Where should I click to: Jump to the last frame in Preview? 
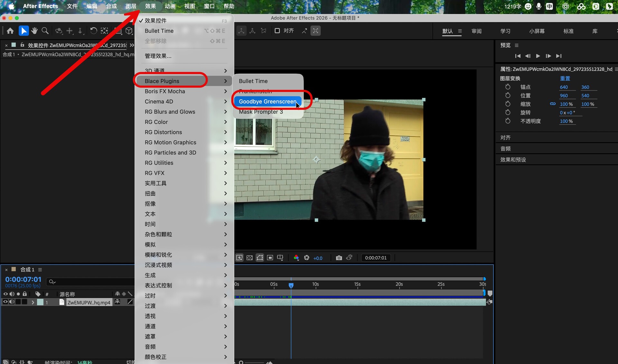[x=559, y=56]
